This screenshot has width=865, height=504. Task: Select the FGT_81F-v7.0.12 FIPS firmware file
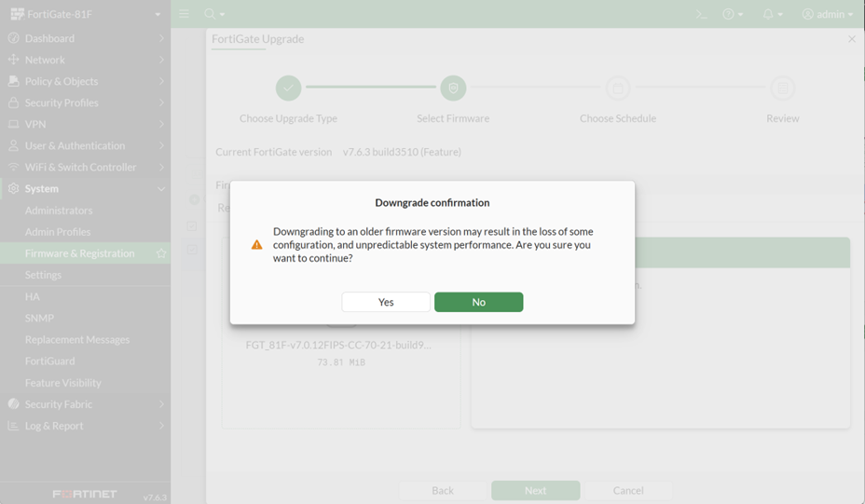coord(339,345)
